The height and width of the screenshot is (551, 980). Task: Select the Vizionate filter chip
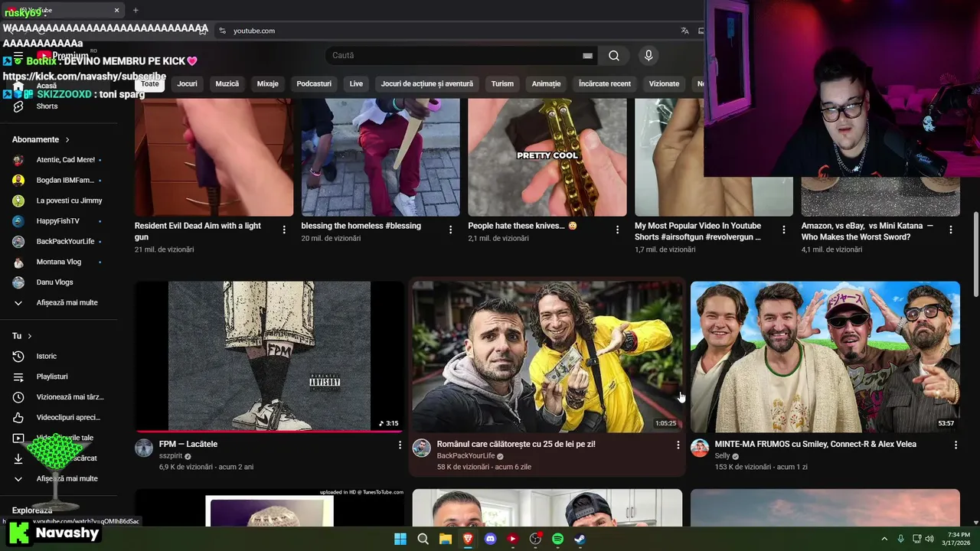click(664, 83)
